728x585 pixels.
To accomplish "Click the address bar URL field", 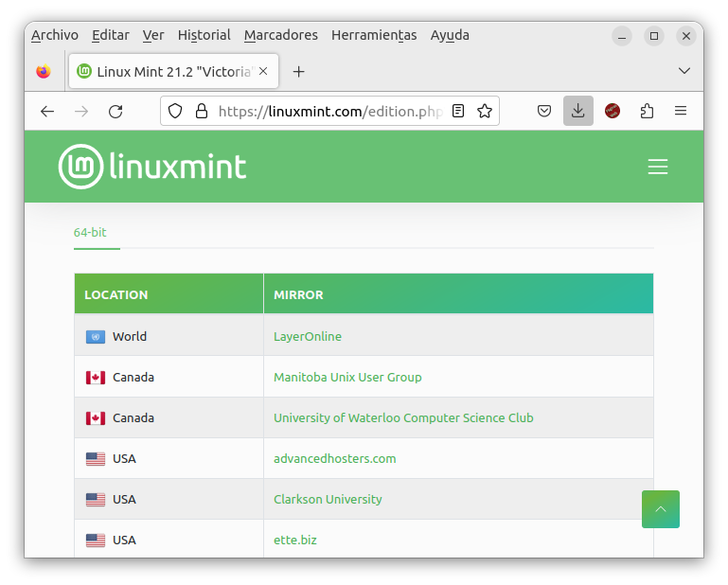I will point(329,112).
